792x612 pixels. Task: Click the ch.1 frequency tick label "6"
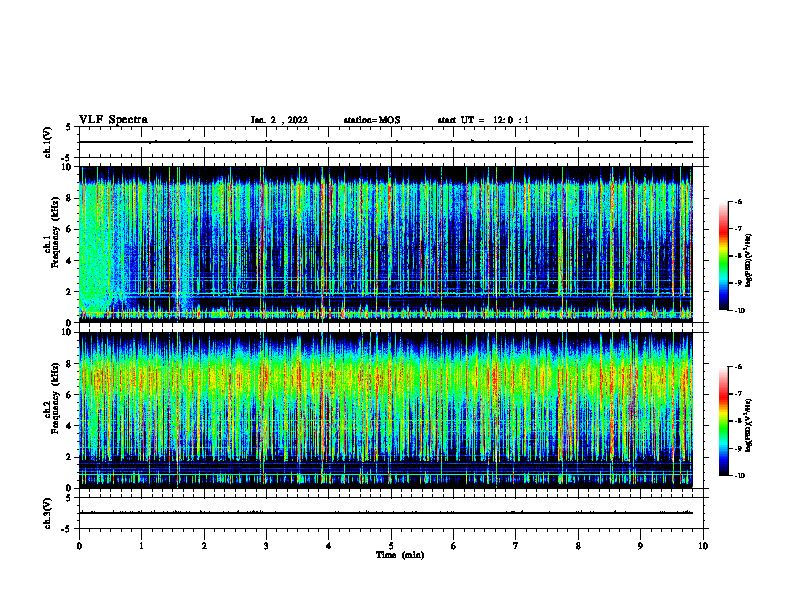click(70, 229)
